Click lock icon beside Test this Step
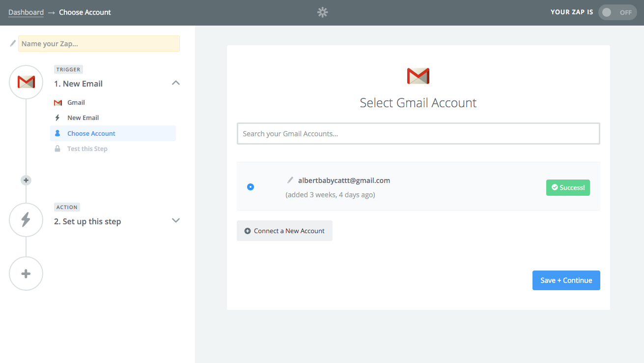Image resolution: width=644 pixels, height=363 pixels. [57, 149]
